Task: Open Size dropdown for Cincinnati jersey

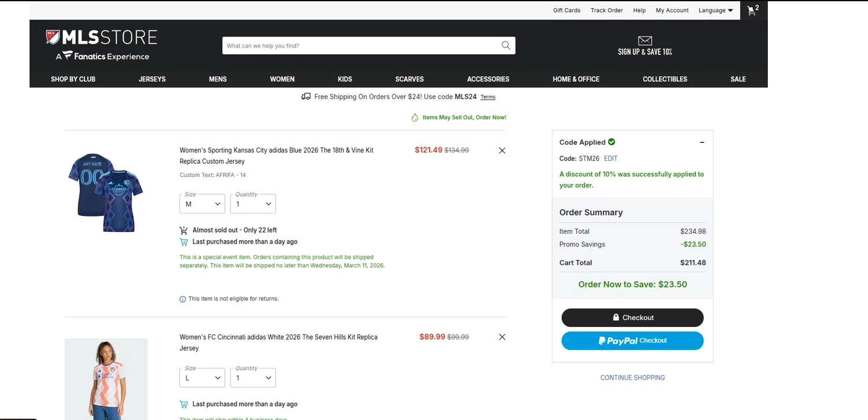Action: (202, 378)
